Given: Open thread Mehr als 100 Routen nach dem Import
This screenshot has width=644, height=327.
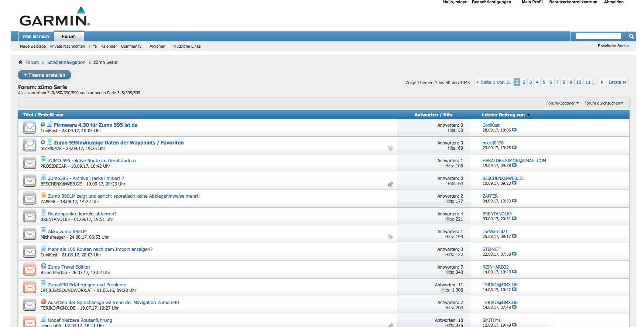Looking at the screenshot, I should click(x=100, y=249).
